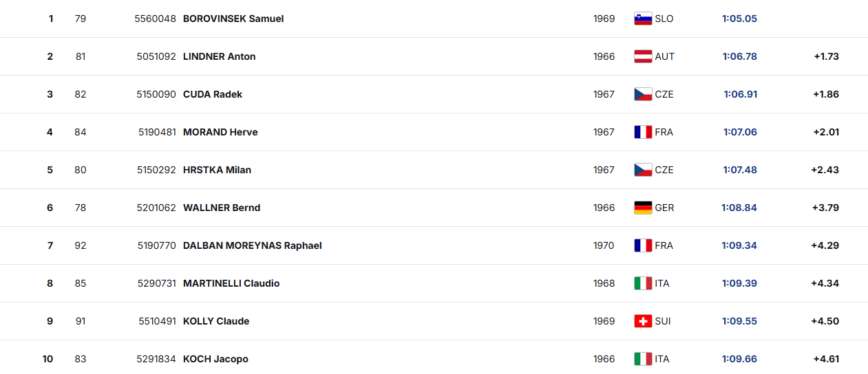Click the France flag in Dalban Moreynas's row
The image size is (868, 374).
tap(642, 245)
